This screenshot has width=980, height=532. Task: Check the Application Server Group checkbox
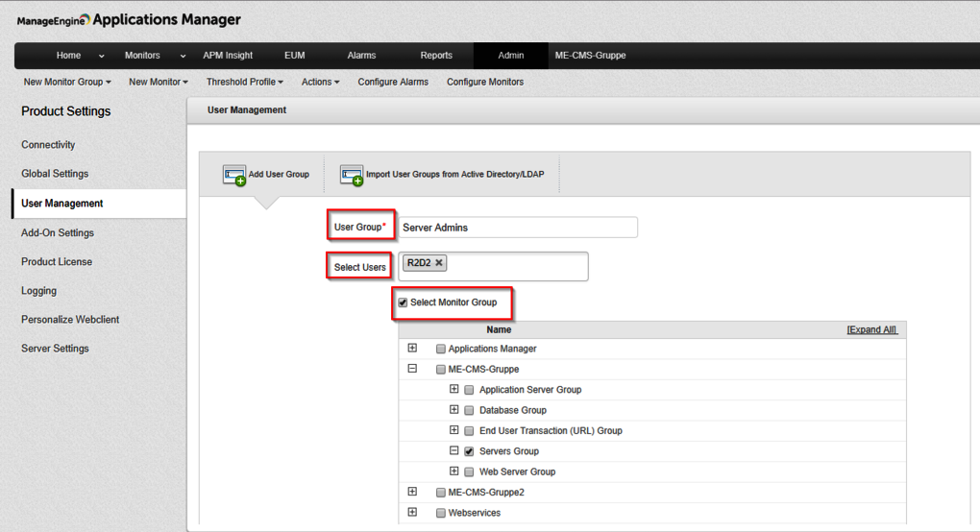(470, 390)
